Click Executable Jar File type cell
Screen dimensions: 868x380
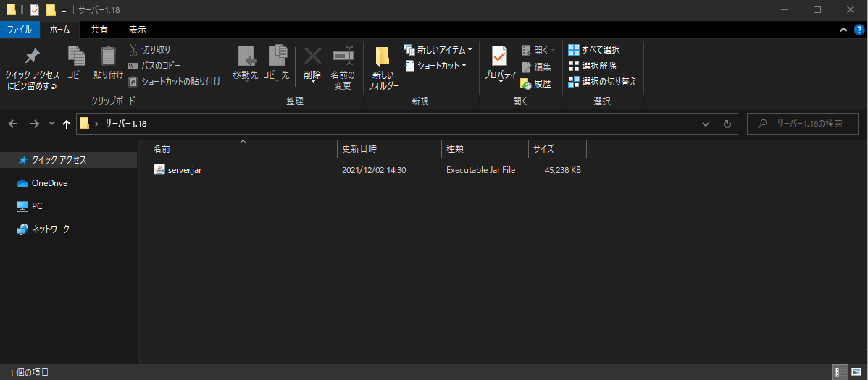click(x=480, y=170)
